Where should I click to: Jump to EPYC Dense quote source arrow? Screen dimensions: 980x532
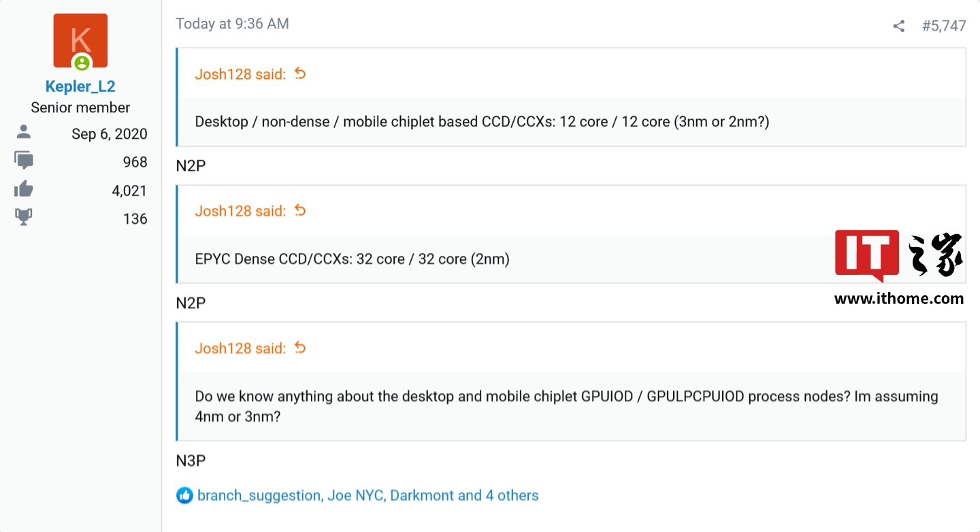click(300, 210)
